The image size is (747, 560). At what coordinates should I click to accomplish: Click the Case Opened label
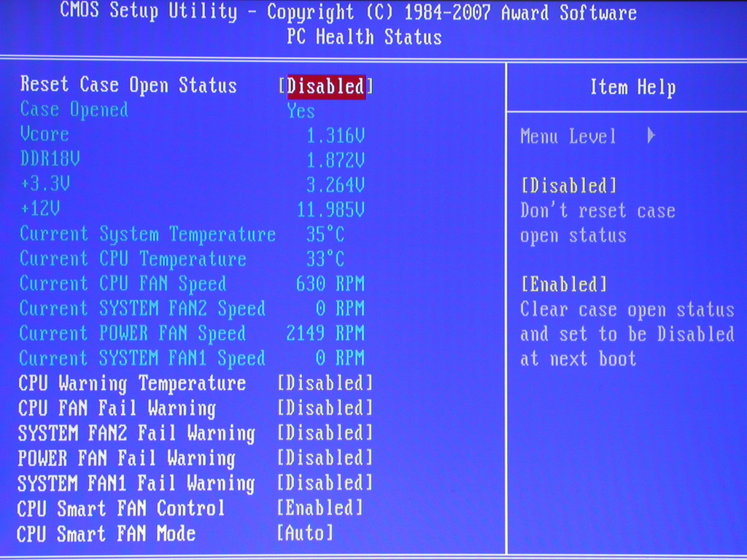click(74, 110)
